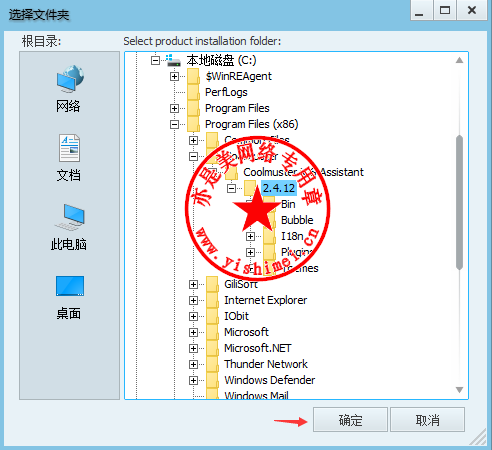Expand the Microsoft.NET folder node
Viewport: 492px width, 450px height.
tap(193, 348)
